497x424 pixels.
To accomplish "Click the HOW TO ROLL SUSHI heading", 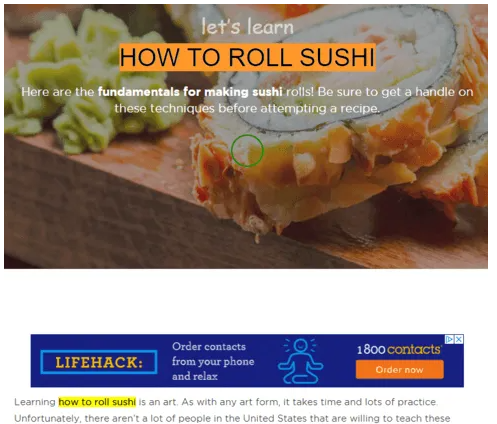I will point(247,57).
